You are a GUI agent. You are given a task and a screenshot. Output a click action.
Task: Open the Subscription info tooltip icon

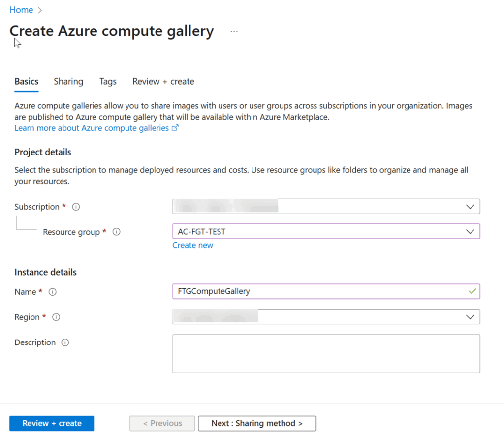[76, 207]
